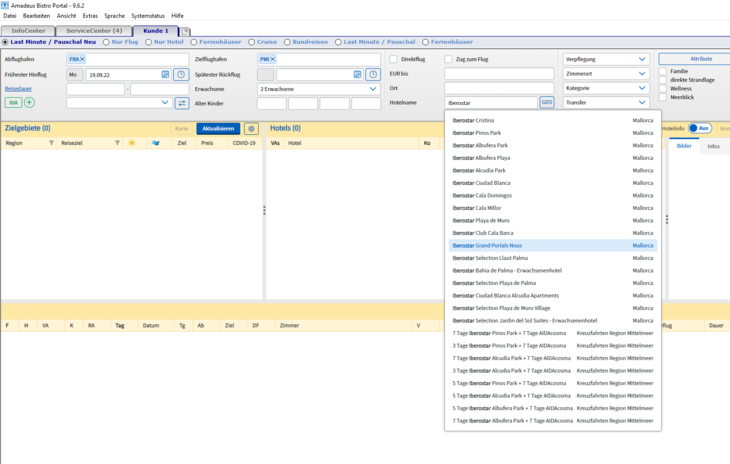Choose Iberostar Cala Millor suggestion
This screenshot has width=730, height=464.
coord(553,208)
